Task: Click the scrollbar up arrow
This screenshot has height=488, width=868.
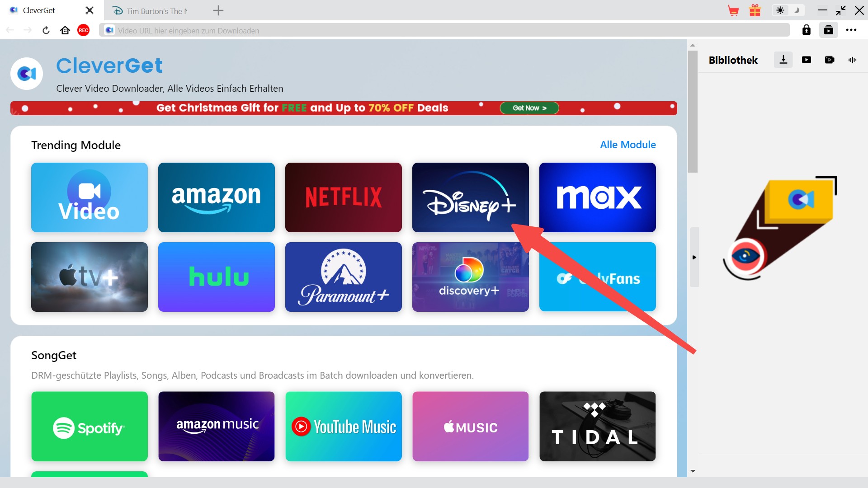Action: coord(693,45)
